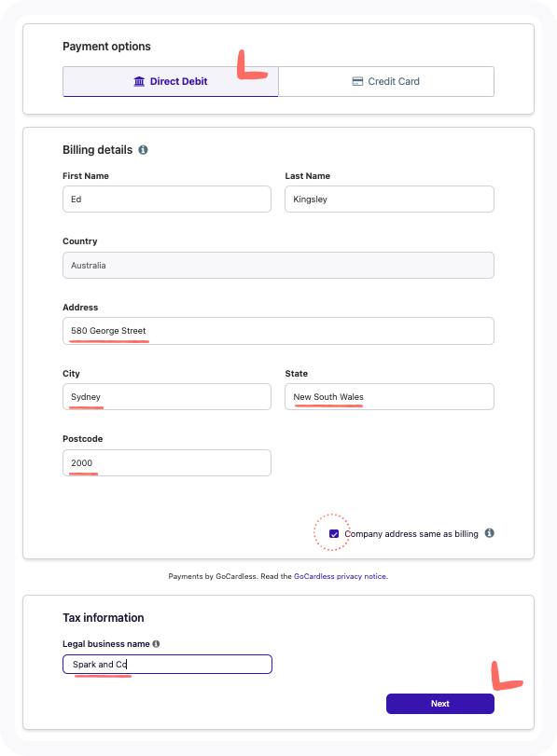Focus the Last Name field with Kingsley
Viewport: 557px width, 756px height.
(x=389, y=199)
